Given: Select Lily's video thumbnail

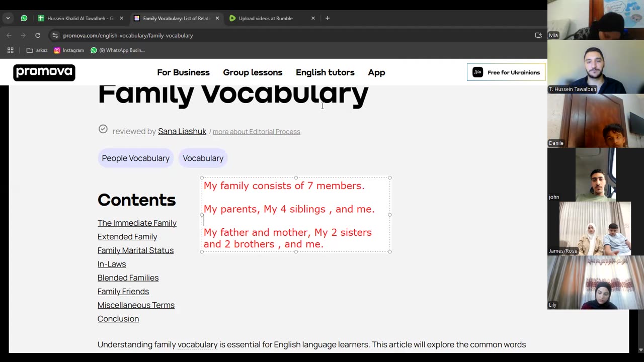Looking at the screenshot, I should tap(596, 282).
